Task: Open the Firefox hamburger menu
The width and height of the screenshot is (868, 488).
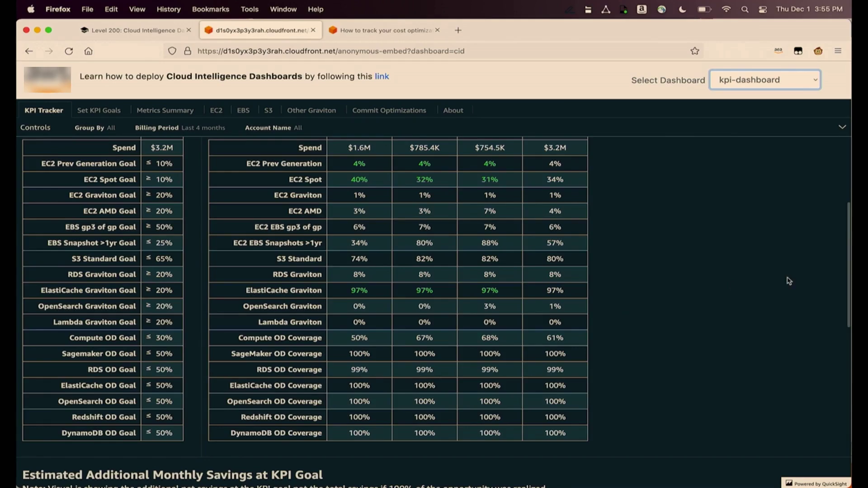Action: point(838,51)
